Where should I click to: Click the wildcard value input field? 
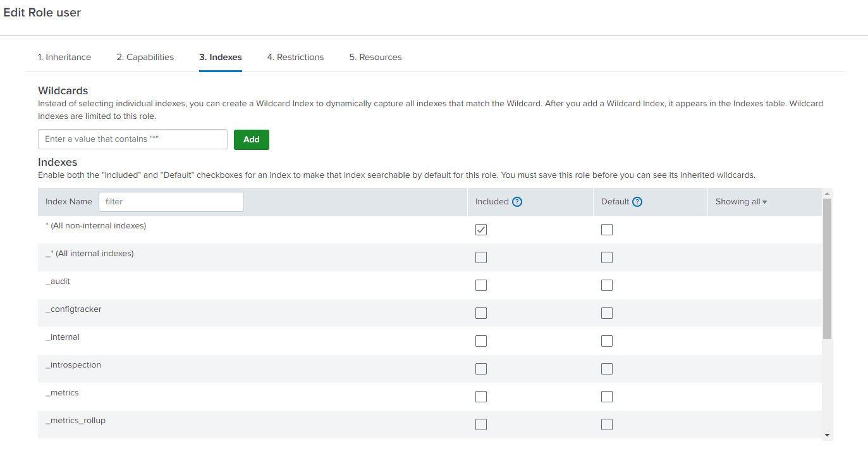pyautogui.click(x=133, y=139)
